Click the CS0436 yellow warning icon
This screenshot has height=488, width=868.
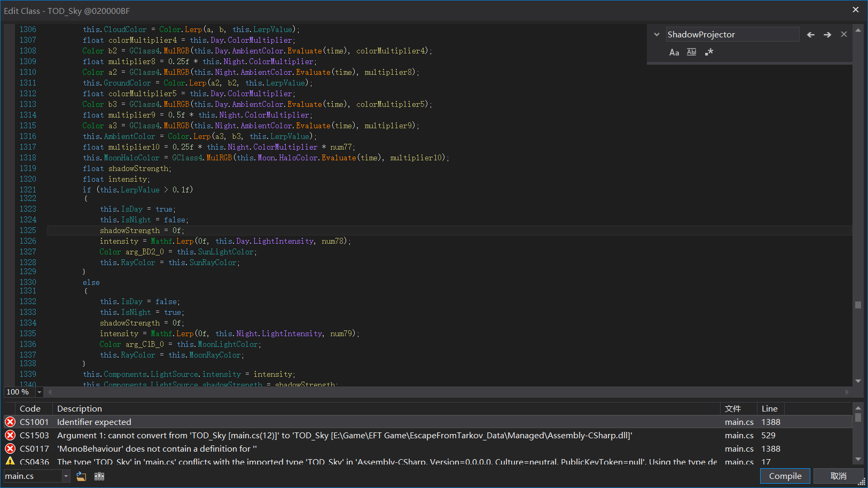(x=10, y=461)
